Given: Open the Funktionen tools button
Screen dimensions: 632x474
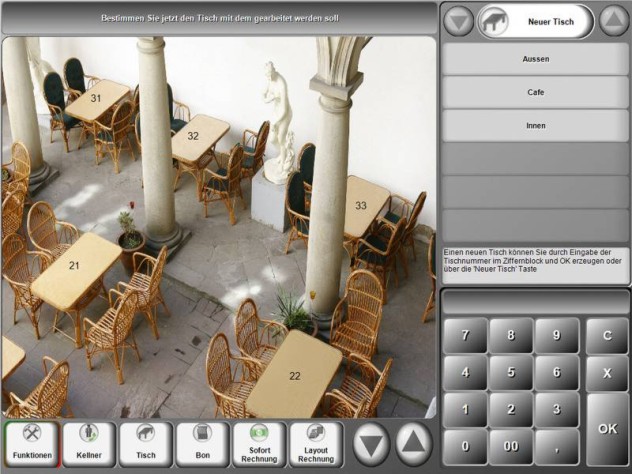Looking at the screenshot, I should (32, 444).
